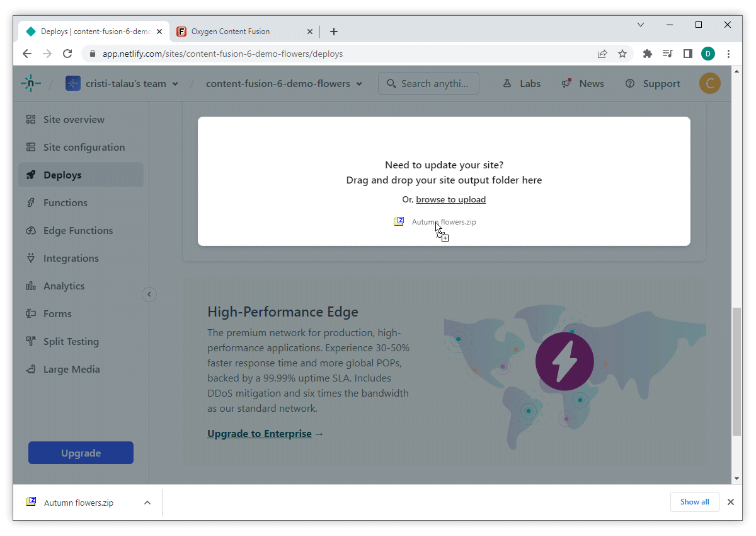The height and width of the screenshot is (536, 756).
Task: Click the browser back arrow
Action: [x=27, y=54]
